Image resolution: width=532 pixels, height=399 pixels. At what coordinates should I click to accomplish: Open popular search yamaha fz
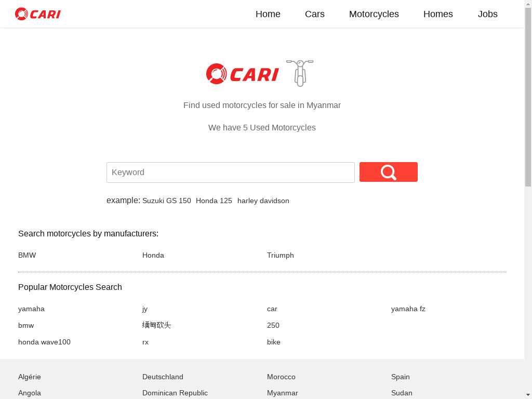408,309
